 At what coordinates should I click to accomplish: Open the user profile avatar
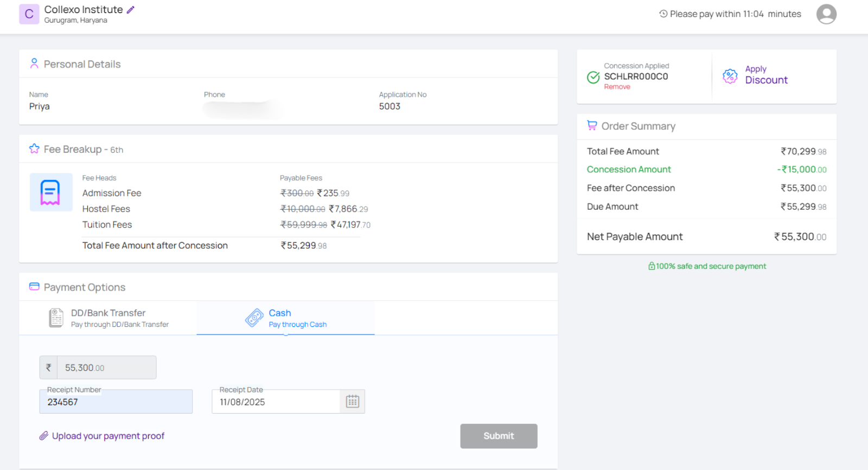tap(826, 14)
